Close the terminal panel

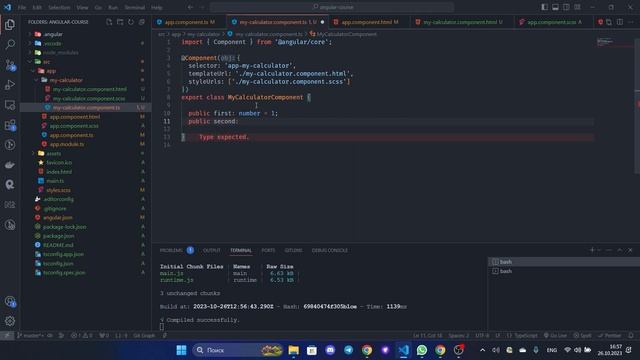click(x=630, y=250)
